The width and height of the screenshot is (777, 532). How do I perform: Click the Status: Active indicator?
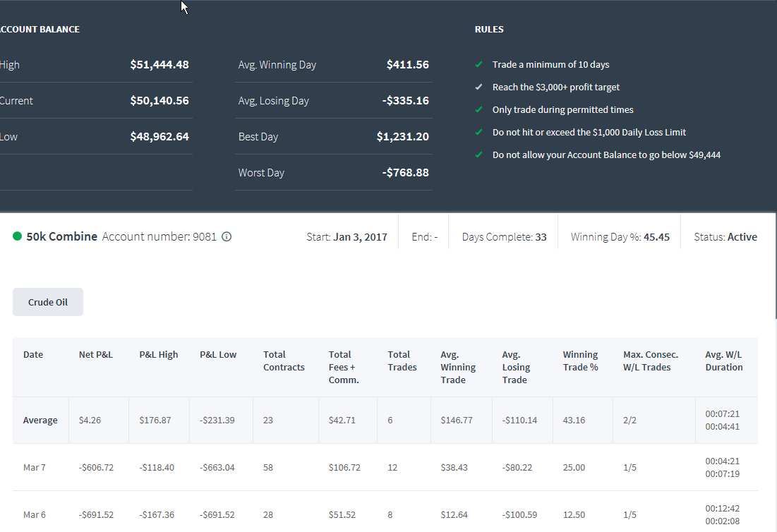pyautogui.click(x=725, y=237)
